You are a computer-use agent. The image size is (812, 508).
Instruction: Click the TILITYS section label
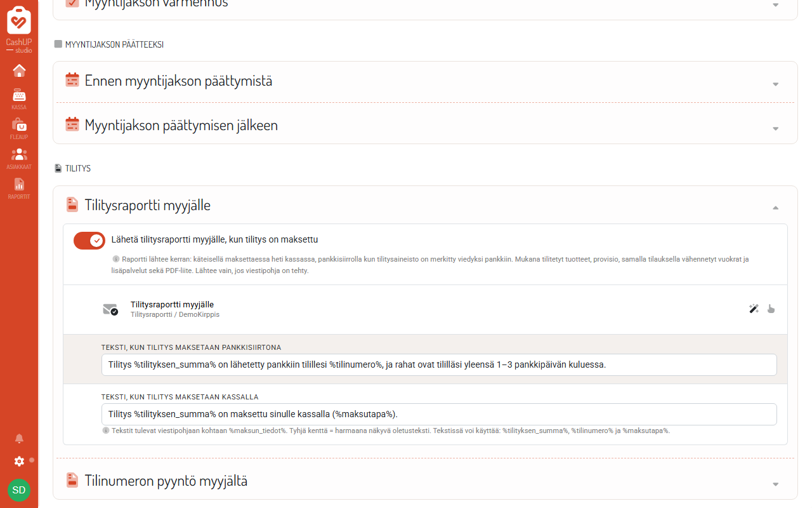pos(78,169)
